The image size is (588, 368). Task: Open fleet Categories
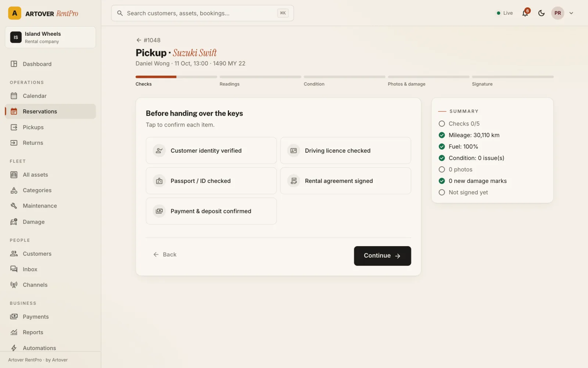50,190
